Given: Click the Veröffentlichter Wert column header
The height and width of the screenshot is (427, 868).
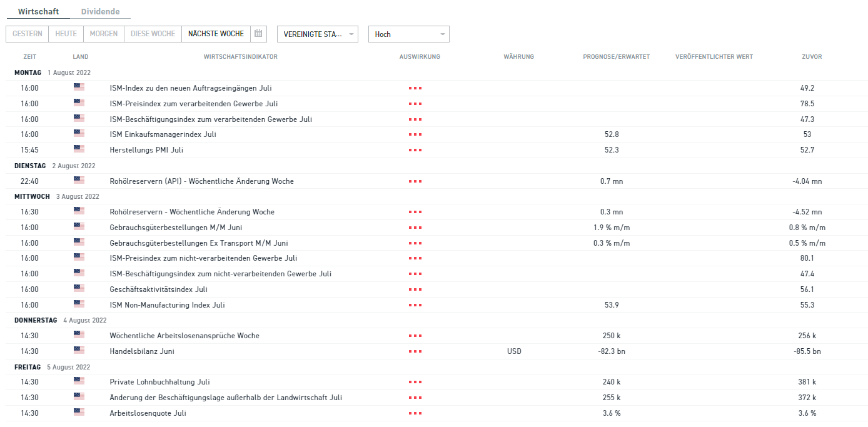Looking at the screenshot, I should click(714, 57).
